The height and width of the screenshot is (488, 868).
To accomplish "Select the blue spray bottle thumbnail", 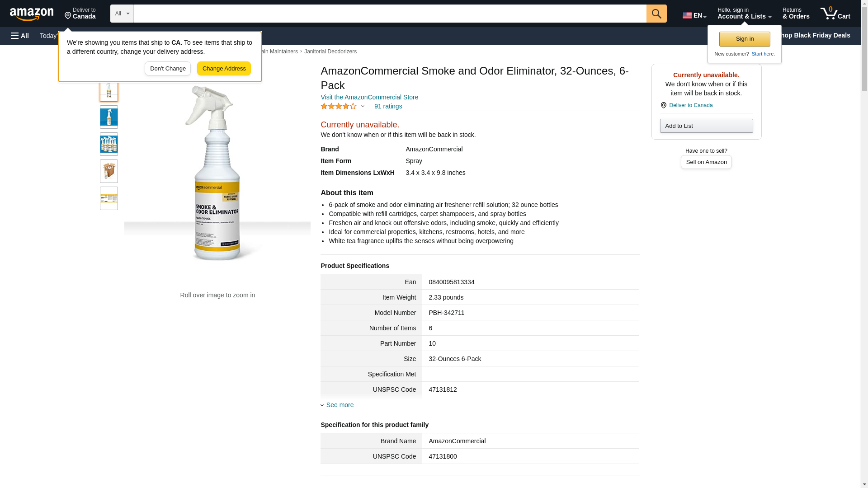I will [x=109, y=117].
